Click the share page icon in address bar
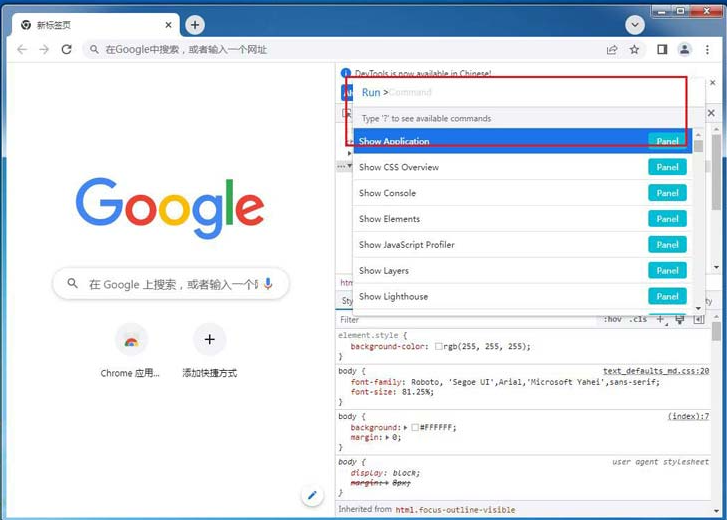The width and height of the screenshot is (727, 520). tap(612, 50)
